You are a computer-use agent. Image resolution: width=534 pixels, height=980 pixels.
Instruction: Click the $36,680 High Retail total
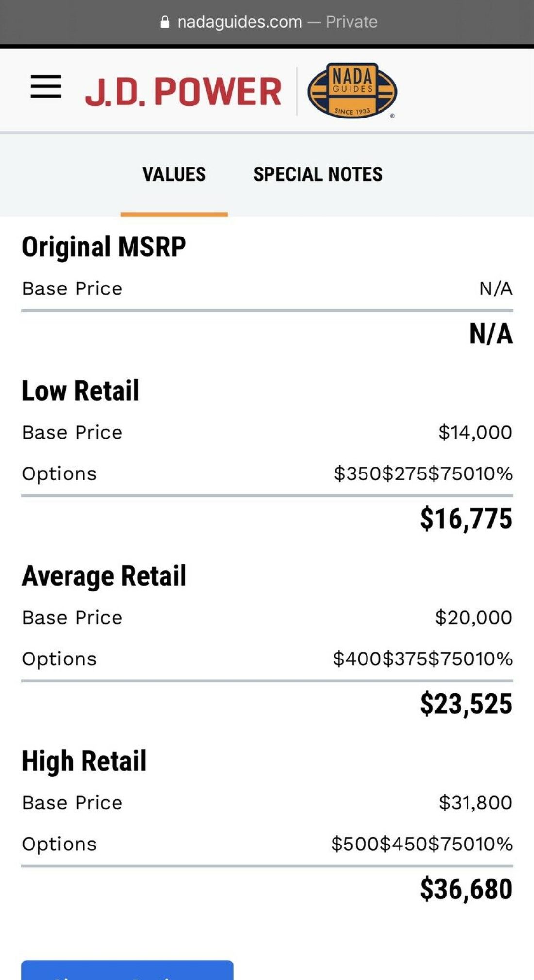tap(466, 889)
